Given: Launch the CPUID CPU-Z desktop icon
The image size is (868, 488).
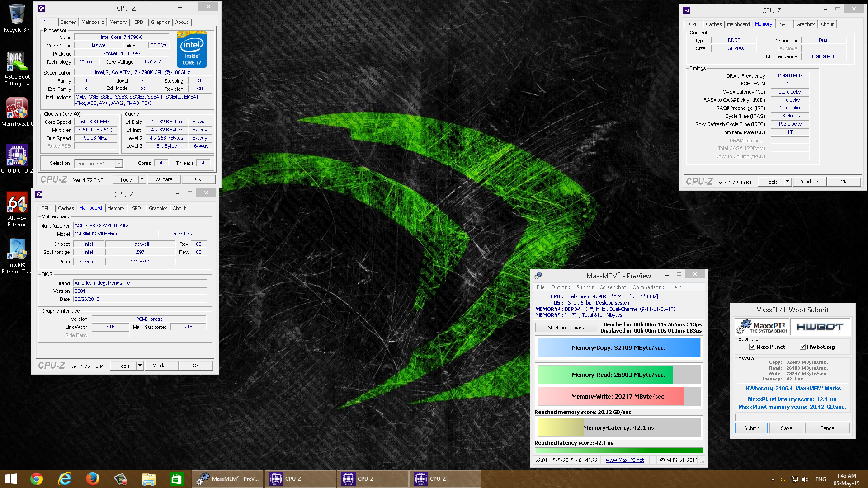Looking at the screenshot, I should tap(17, 159).
